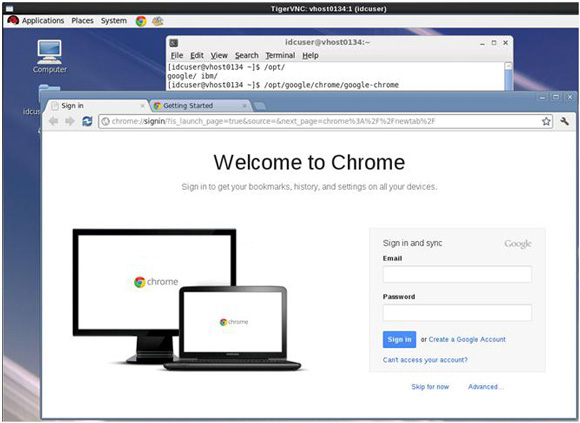Click the Welcome to Chrome heading

pyautogui.click(x=309, y=162)
